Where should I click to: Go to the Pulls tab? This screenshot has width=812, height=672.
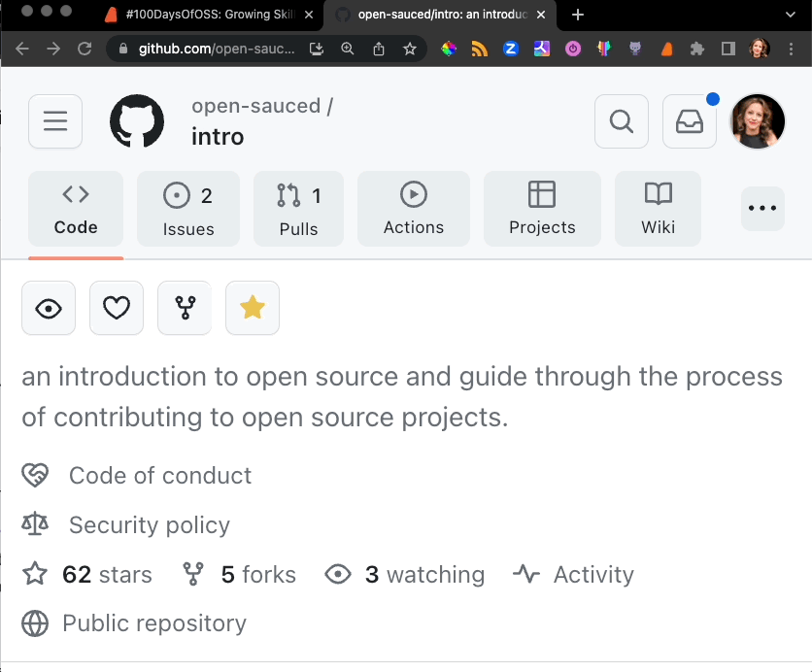pyautogui.click(x=298, y=209)
